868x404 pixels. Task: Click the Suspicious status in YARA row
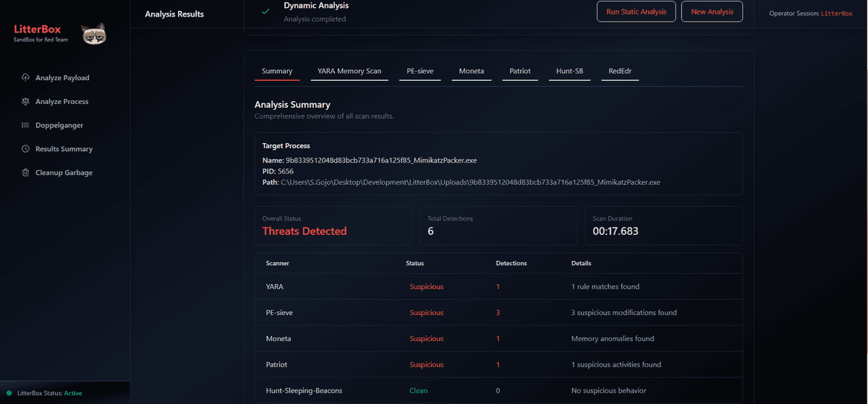[427, 287]
